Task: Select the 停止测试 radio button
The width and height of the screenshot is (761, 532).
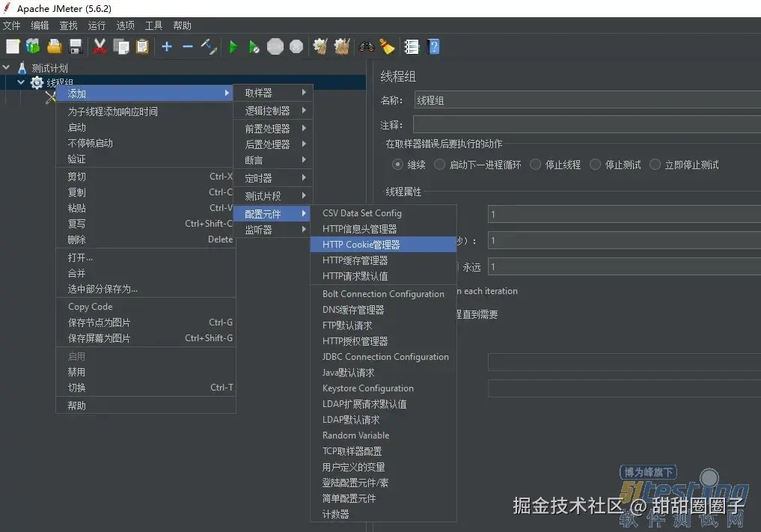Action: pyautogui.click(x=595, y=165)
